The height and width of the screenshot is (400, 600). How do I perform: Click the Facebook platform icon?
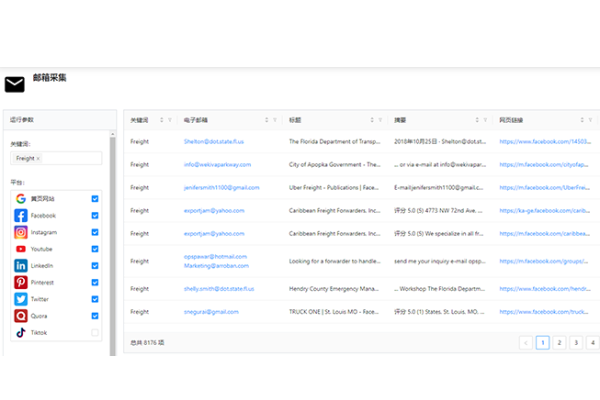click(21, 215)
